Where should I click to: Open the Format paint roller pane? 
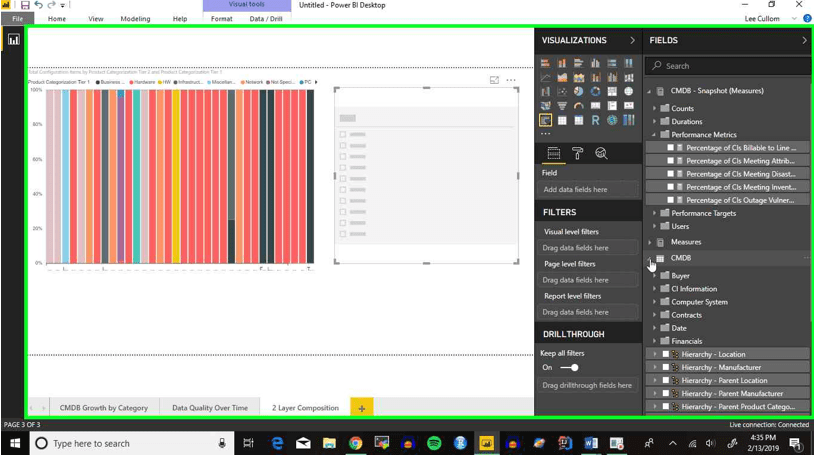coord(577,153)
